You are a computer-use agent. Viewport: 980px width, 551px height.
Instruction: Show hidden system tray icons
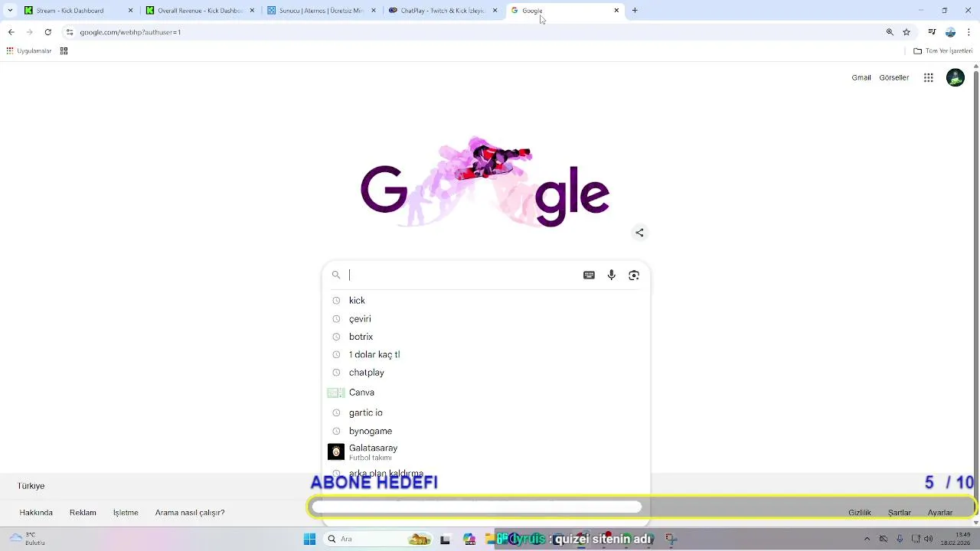tap(867, 540)
